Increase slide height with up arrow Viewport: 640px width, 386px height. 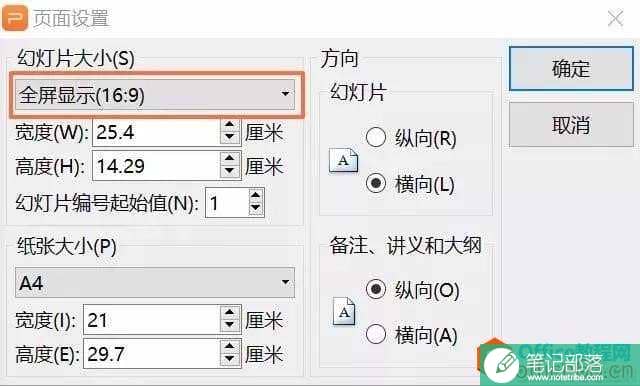[230, 158]
